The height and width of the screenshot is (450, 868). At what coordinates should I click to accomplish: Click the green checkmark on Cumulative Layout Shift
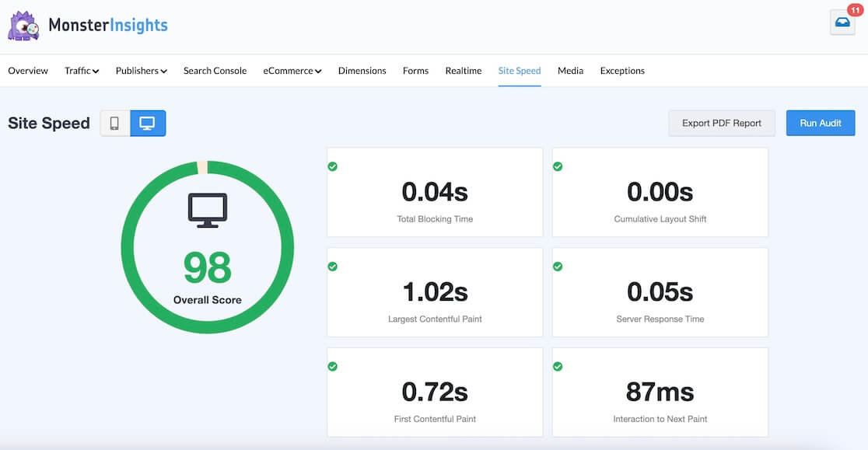tap(558, 166)
